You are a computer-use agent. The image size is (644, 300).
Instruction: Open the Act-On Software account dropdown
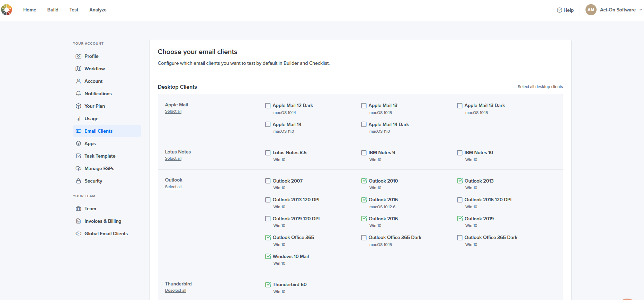(x=621, y=10)
